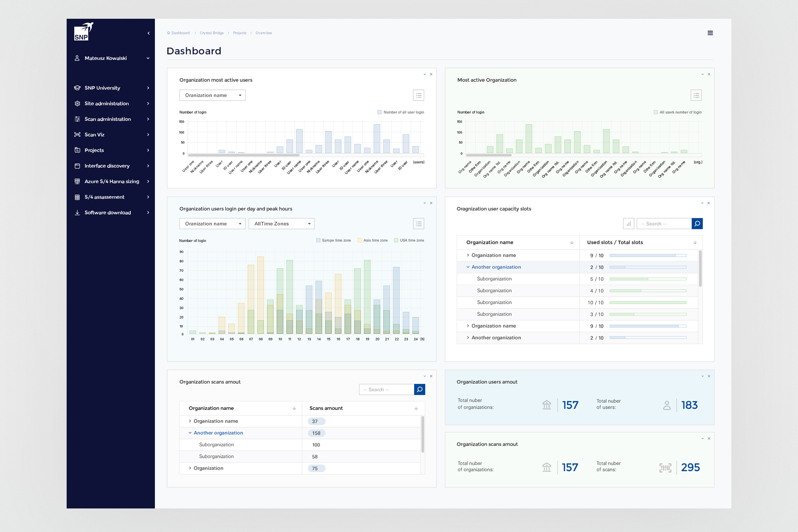This screenshot has width=798, height=532.
Task: Click list view icon in login per day panel
Action: coord(419,224)
